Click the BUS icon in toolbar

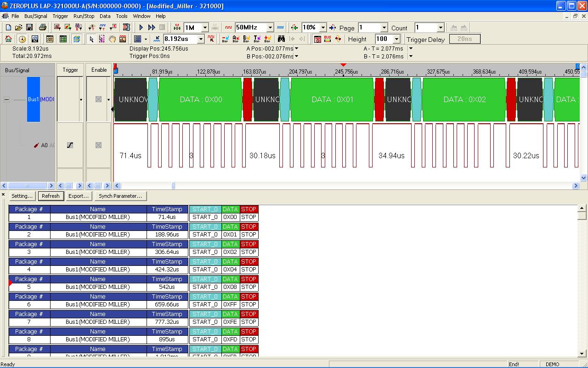[328, 39]
